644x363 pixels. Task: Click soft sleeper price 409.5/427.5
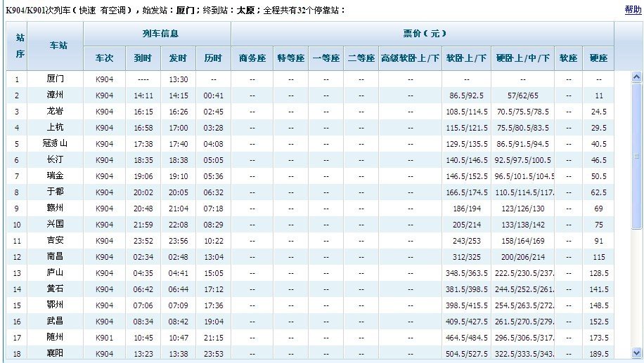(x=467, y=322)
